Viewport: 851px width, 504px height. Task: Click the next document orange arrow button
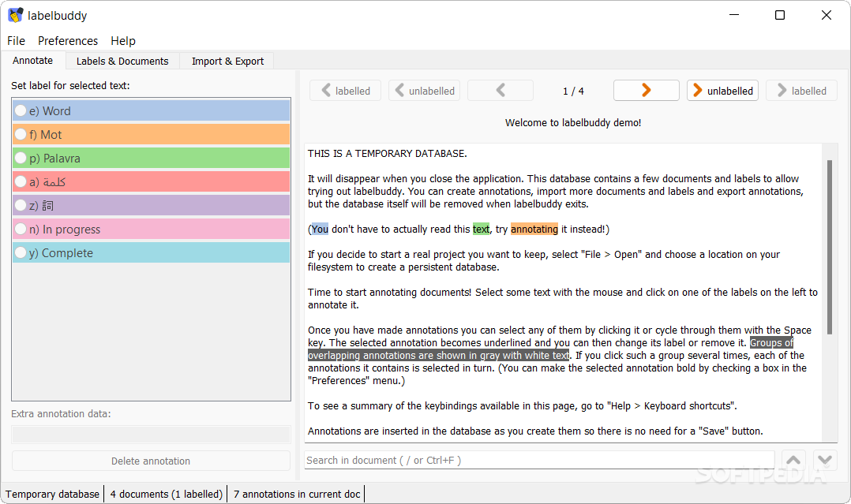click(647, 91)
